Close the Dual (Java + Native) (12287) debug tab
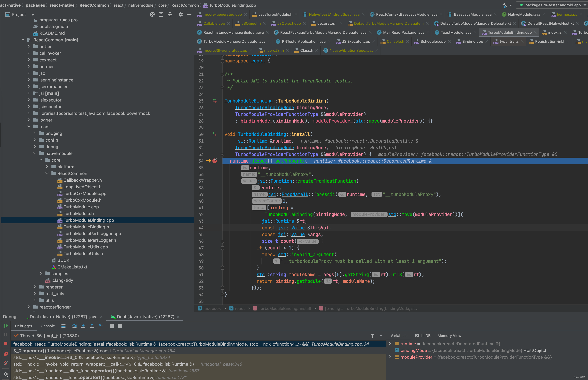Screen dimensions: 588x380 pyautogui.click(x=178, y=317)
